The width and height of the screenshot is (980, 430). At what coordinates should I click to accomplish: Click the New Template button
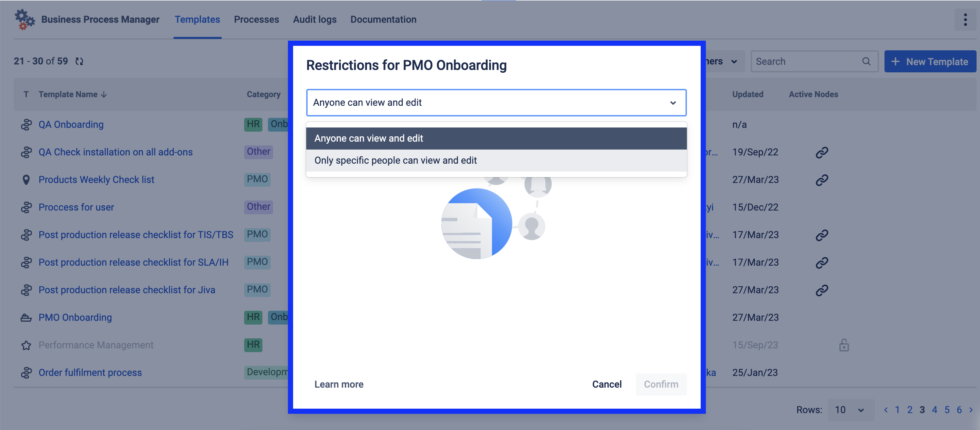[929, 61]
